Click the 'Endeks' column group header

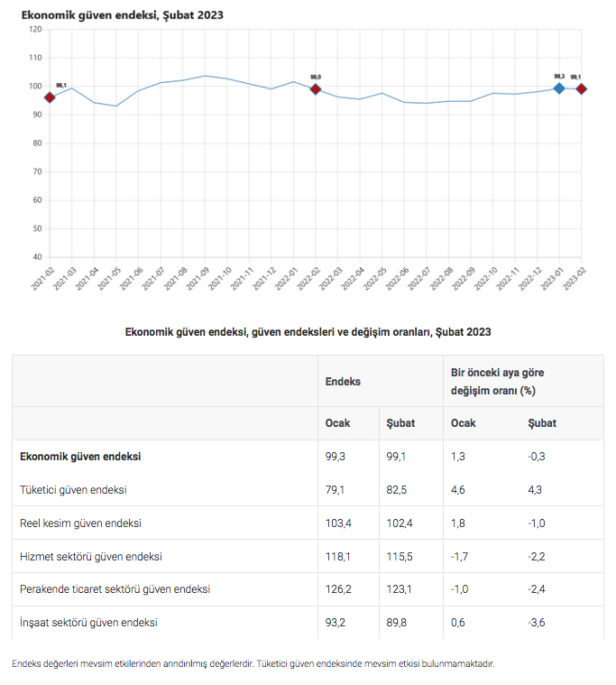click(x=343, y=382)
